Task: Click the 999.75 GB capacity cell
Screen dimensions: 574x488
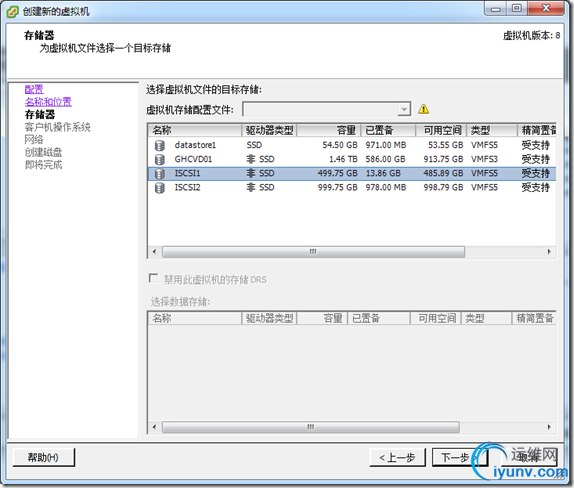Action: pyautogui.click(x=338, y=187)
